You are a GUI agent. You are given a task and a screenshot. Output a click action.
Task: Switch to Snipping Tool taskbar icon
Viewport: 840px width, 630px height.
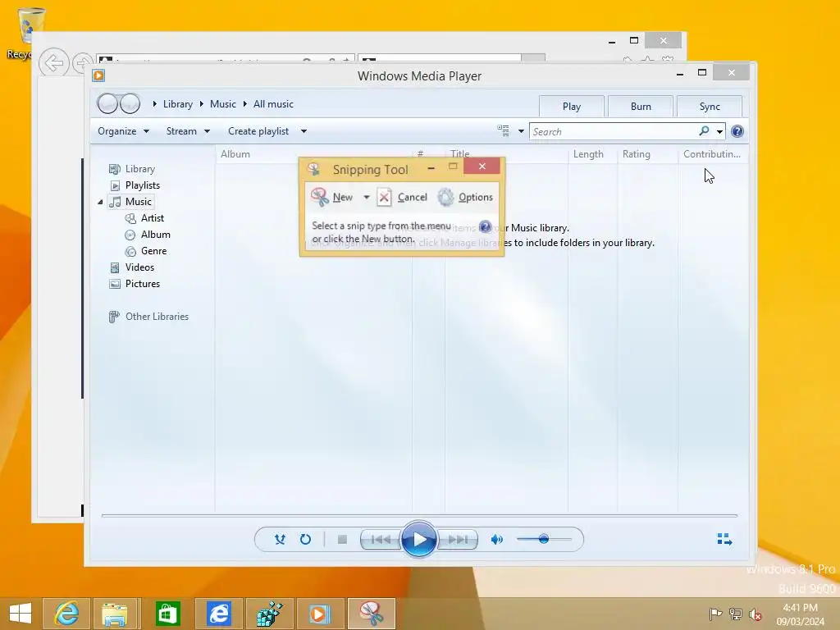pos(372,614)
